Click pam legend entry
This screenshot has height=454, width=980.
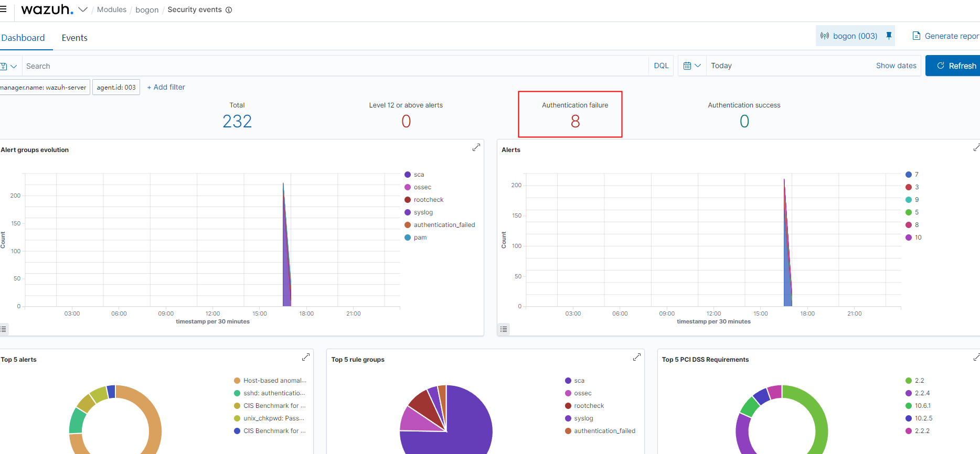tap(416, 237)
